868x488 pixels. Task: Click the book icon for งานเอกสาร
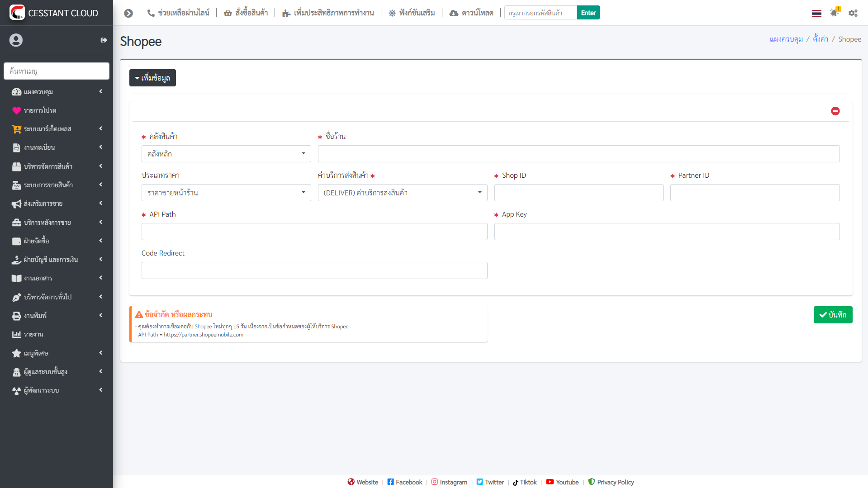tap(17, 278)
